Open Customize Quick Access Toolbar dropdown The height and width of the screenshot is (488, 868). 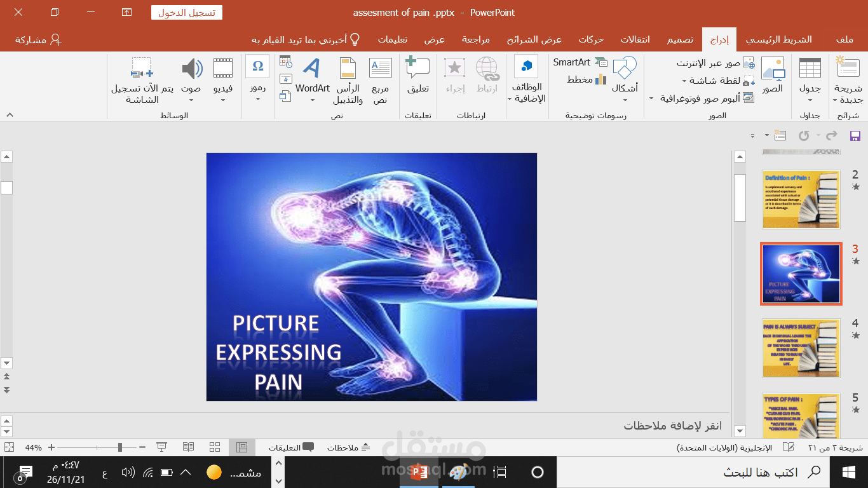pos(752,135)
